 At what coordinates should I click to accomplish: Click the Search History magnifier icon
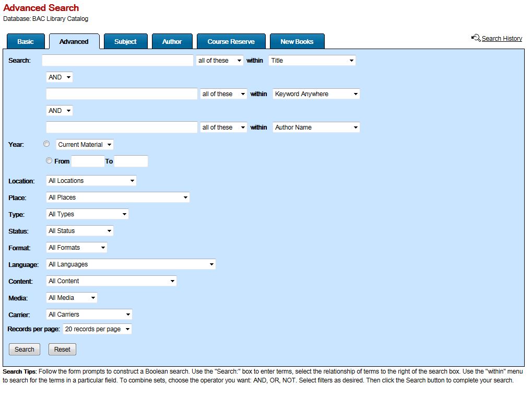[476, 38]
